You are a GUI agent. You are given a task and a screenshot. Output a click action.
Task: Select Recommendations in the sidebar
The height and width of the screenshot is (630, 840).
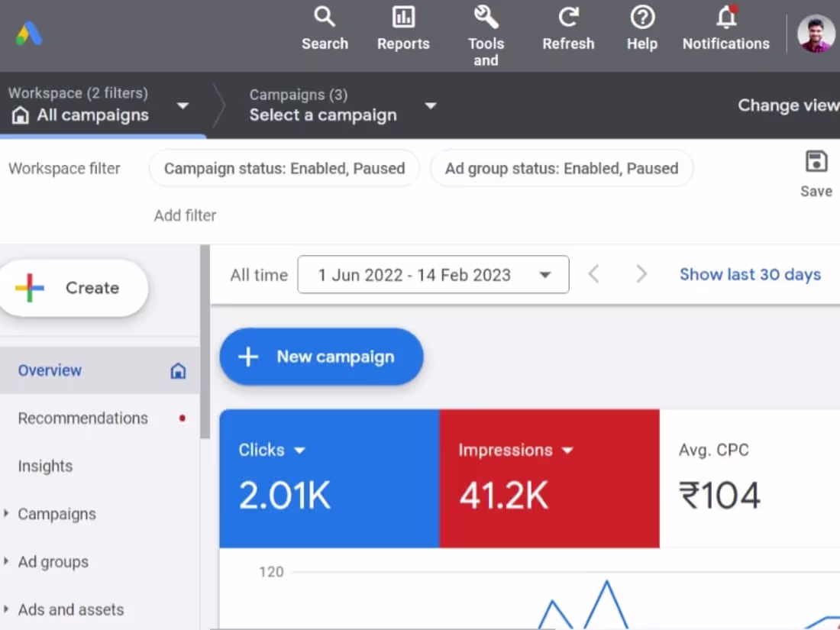[x=82, y=418]
